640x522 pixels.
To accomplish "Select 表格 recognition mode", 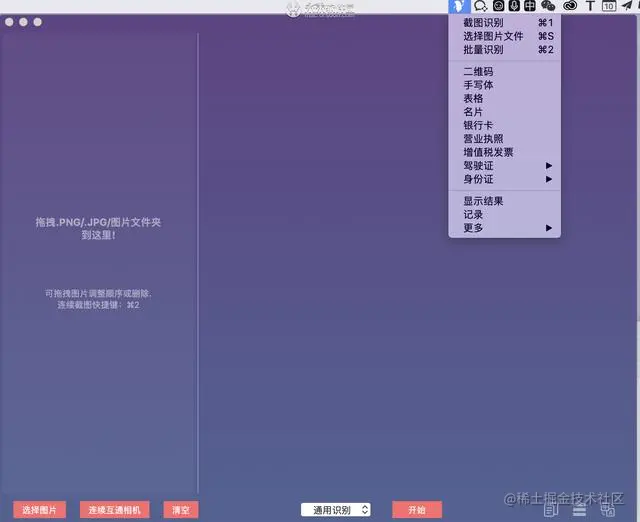I will click(504, 99).
